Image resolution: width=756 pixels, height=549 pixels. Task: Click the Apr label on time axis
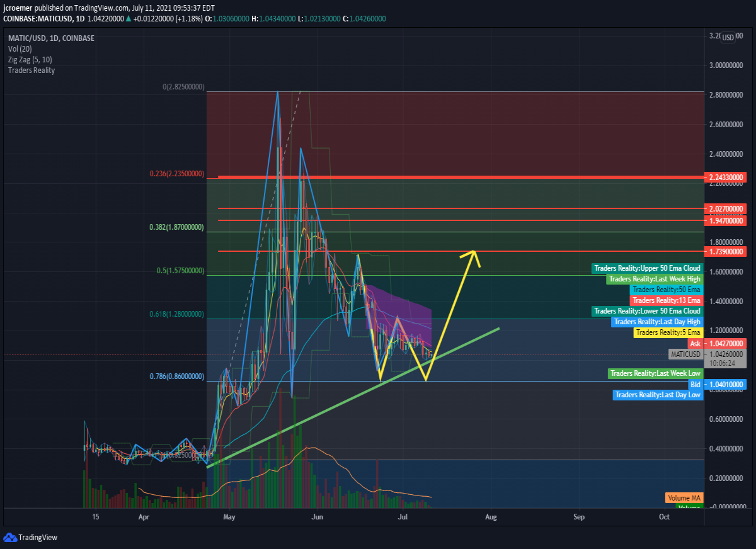click(144, 517)
